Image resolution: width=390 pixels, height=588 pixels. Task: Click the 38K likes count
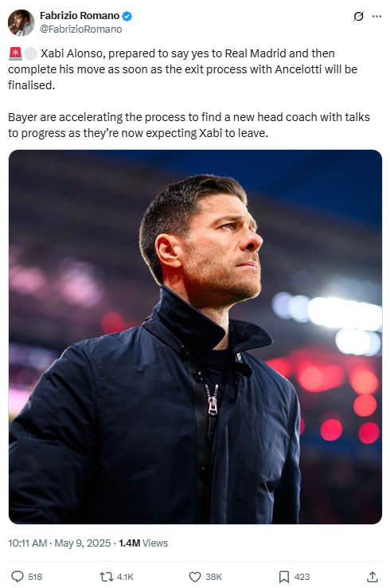tap(213, 577)
